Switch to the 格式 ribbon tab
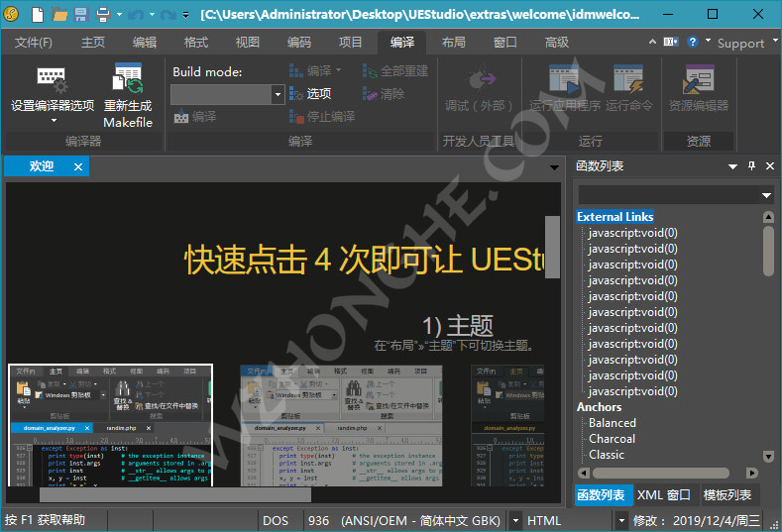This screenshot has width=782, height=532. tap(196, 43)
